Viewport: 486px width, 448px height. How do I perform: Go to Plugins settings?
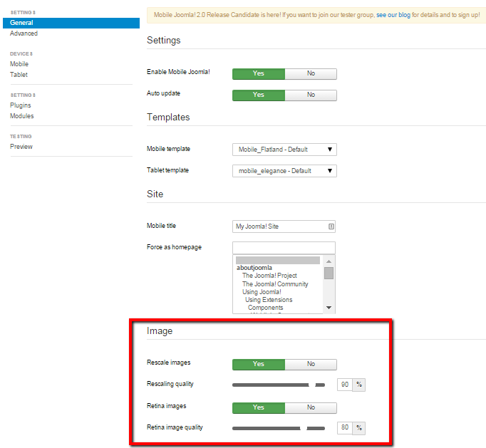20,105
